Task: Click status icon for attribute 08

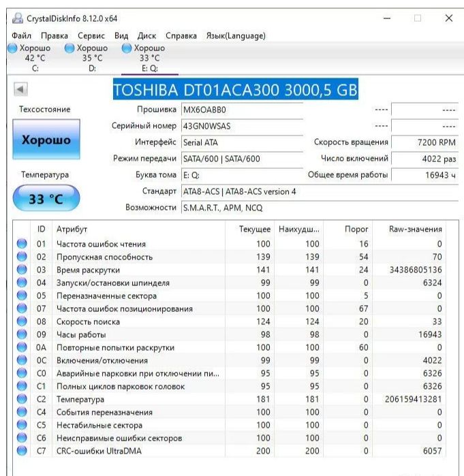Action: [22, 321]
